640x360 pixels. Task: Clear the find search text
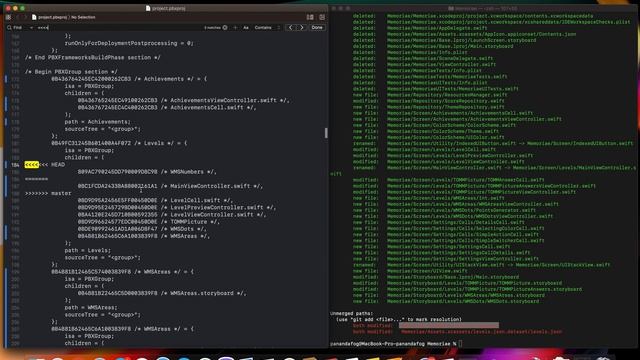point(225,27)
